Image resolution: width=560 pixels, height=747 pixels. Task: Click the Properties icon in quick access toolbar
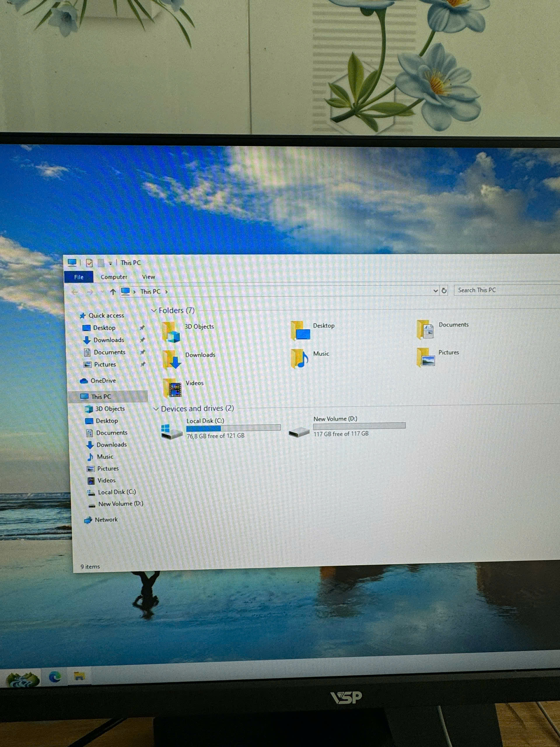coord(89,263)
